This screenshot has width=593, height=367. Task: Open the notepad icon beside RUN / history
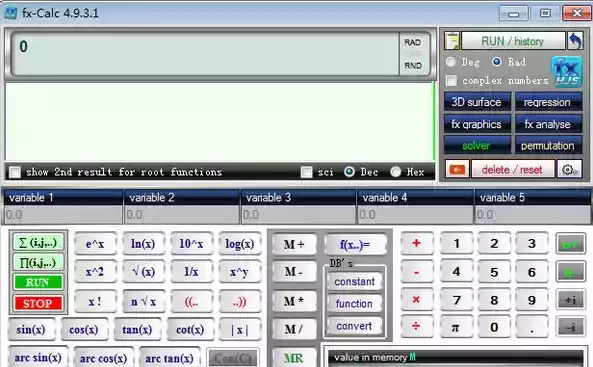click(x=452, y=41)
